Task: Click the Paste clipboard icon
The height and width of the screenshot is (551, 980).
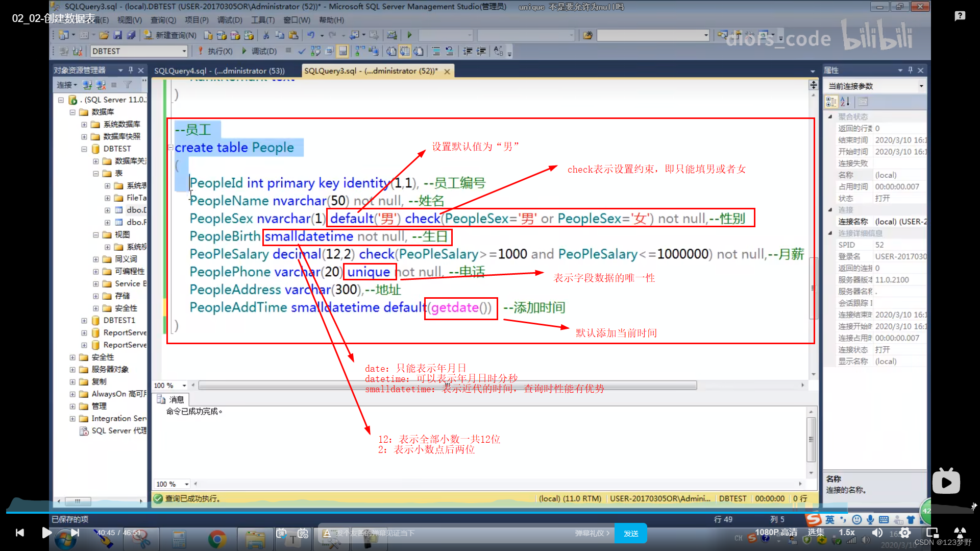Action: pos(293,35)
